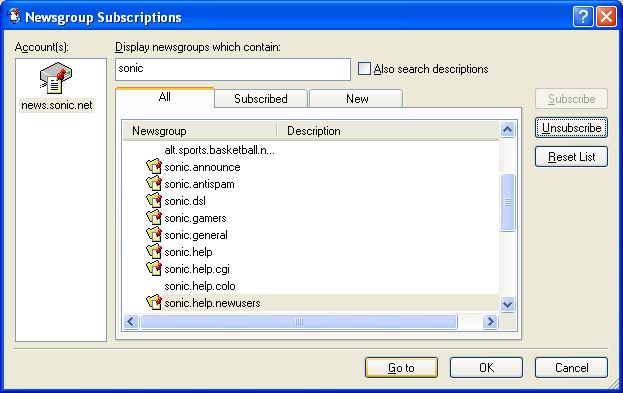Click the subscribed icon beside sonic.general
The image size is (623, 393).
click(x=154, y=235)
